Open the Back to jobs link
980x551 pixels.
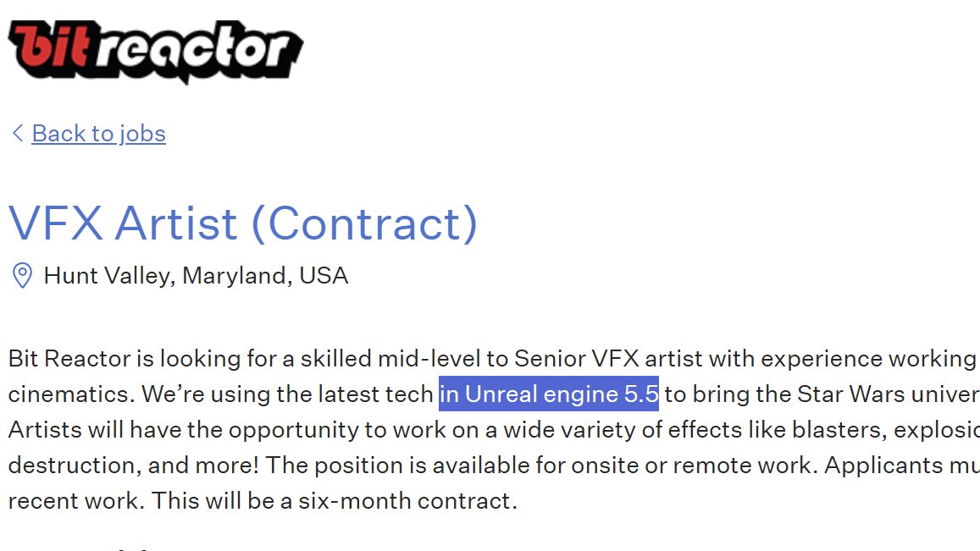tap(99, 134)
